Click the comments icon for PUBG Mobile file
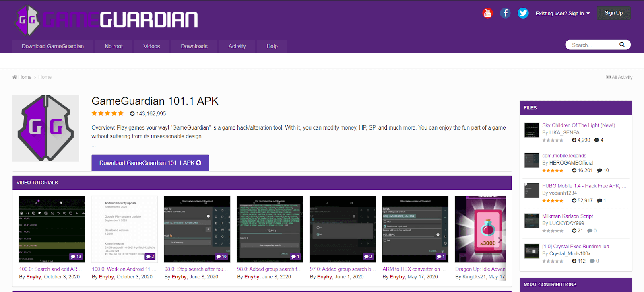Screen dimensions: 644x292 (x=600, y=201)
